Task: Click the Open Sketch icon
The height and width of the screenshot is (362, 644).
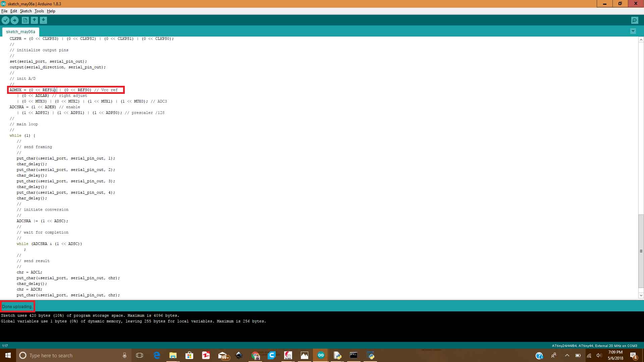Action: (35, 20)
